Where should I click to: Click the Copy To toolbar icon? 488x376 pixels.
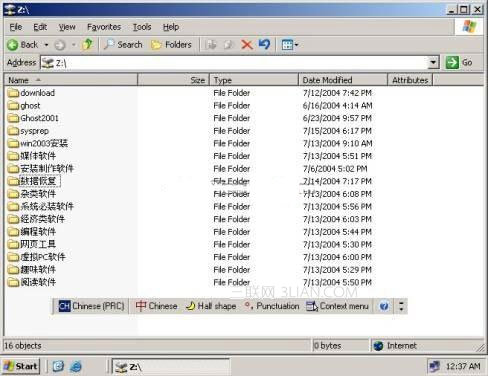228,44
